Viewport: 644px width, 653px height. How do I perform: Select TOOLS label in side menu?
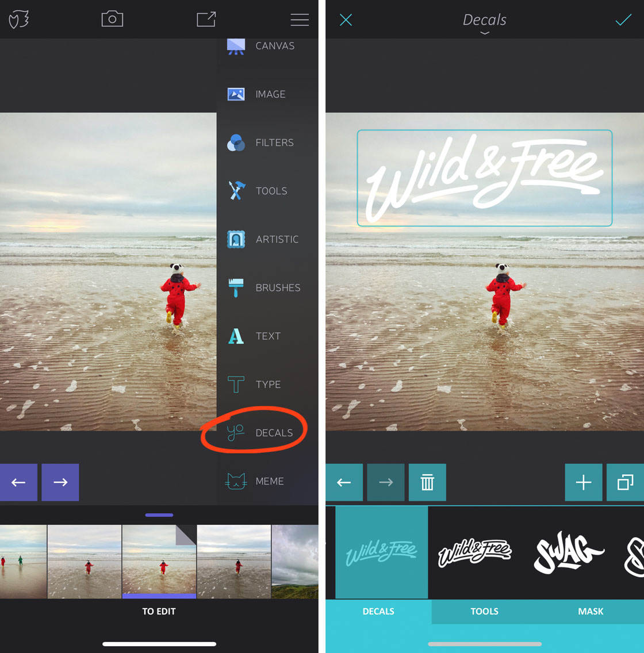coord(271,191)
